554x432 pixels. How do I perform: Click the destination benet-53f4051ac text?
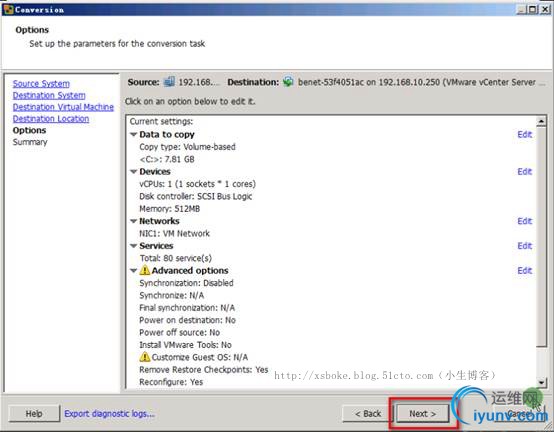330,82
